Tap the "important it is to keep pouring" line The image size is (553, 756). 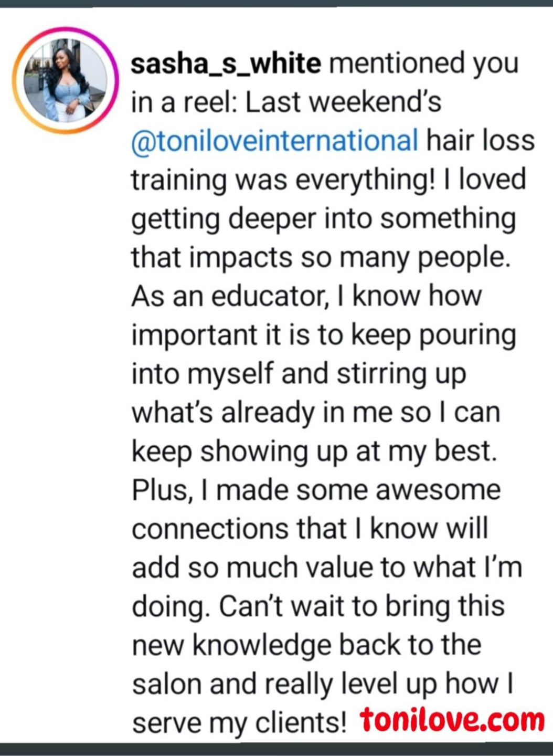click(x=323, y=335)
